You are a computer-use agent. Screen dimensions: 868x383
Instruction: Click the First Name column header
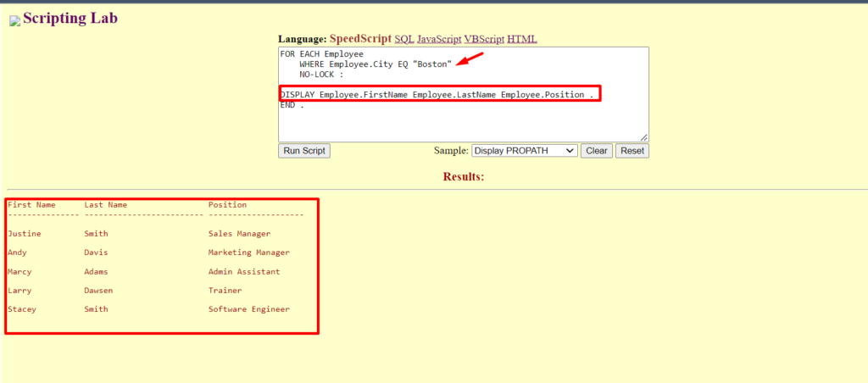coord(31,205)
